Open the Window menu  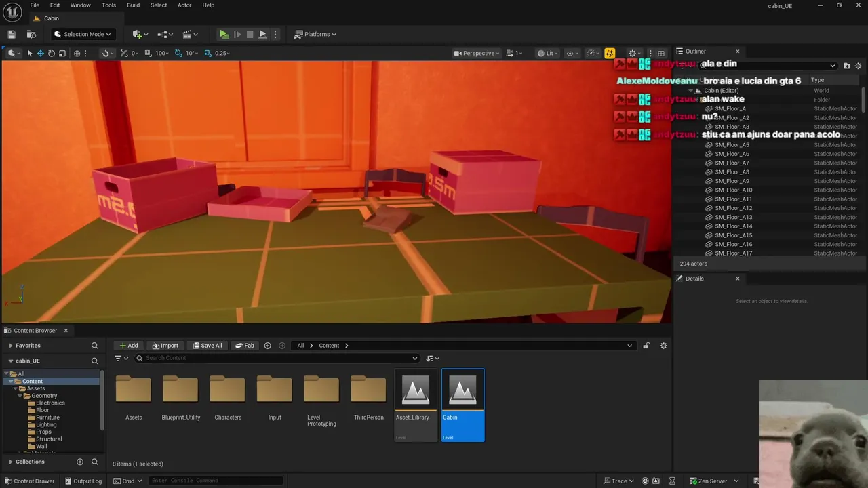[80, 5]
